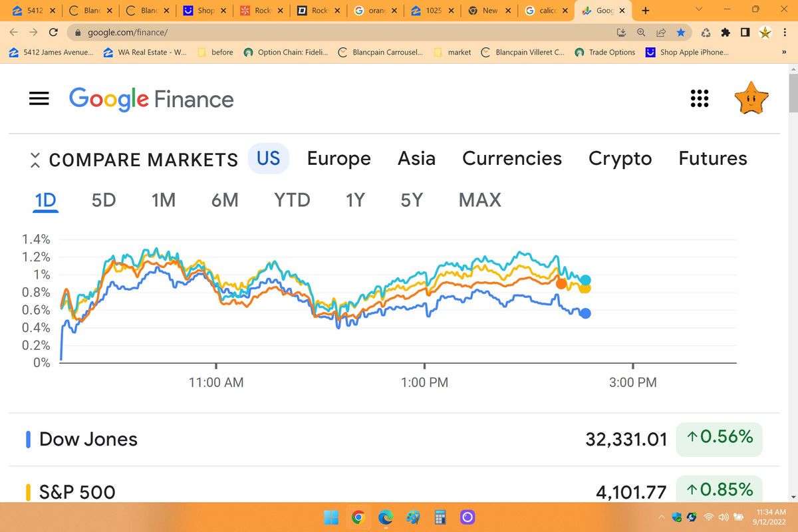Image resolution: width=798 pixels, height=532 pixels.
Task: Open the Google account star avatar
Action: [x=751, y=98]
